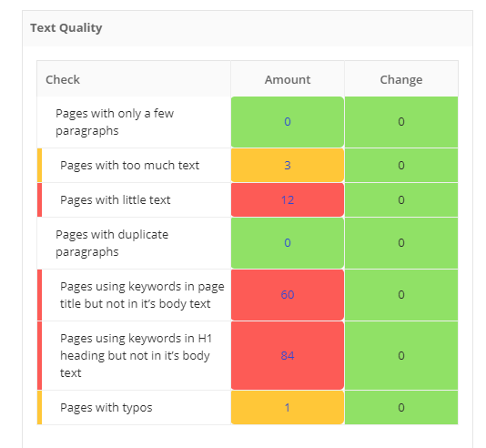This screenshot has height=448, width=486.
Task: Select the 'Pages with only a few paragraphs' row
Action: pyautogui.click(x=248, y=122)
